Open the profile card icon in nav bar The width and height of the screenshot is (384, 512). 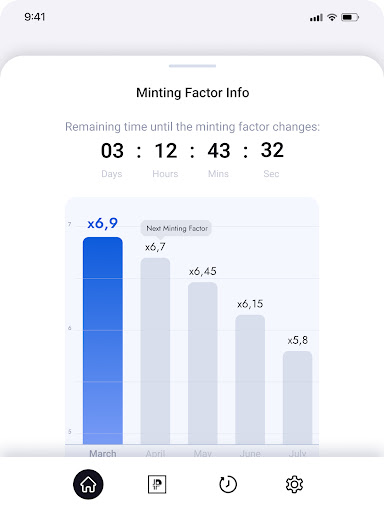coord(157,484)
